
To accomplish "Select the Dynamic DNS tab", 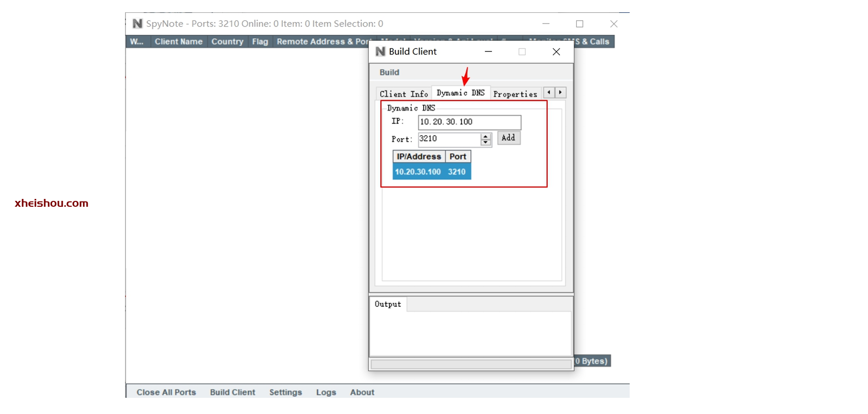I will [x=460, y=93].
